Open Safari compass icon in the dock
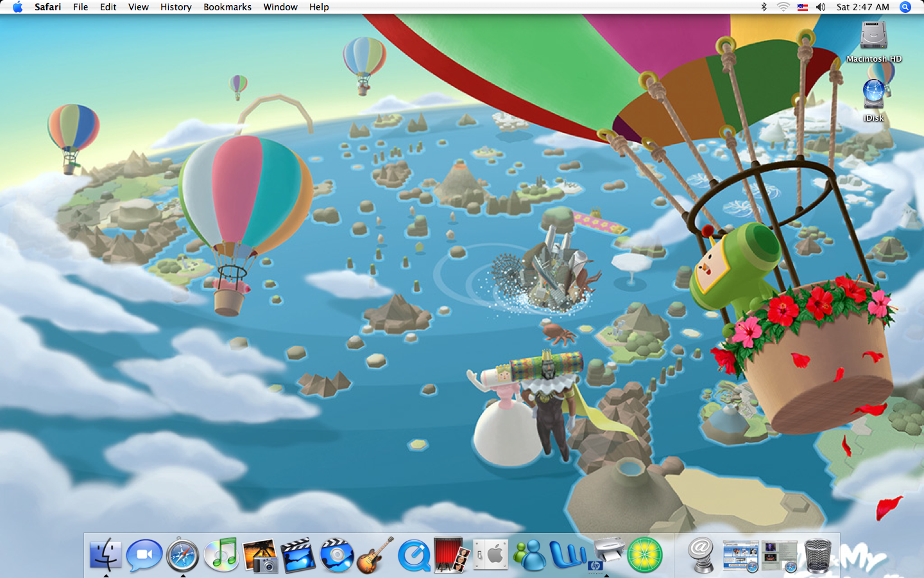The width and height of the screenshot is (924, 578). coord(183,555)
